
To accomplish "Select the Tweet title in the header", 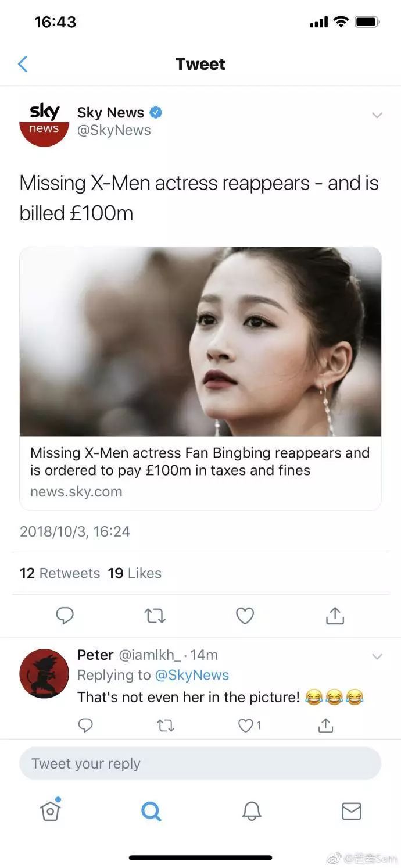I will point(201,64).
